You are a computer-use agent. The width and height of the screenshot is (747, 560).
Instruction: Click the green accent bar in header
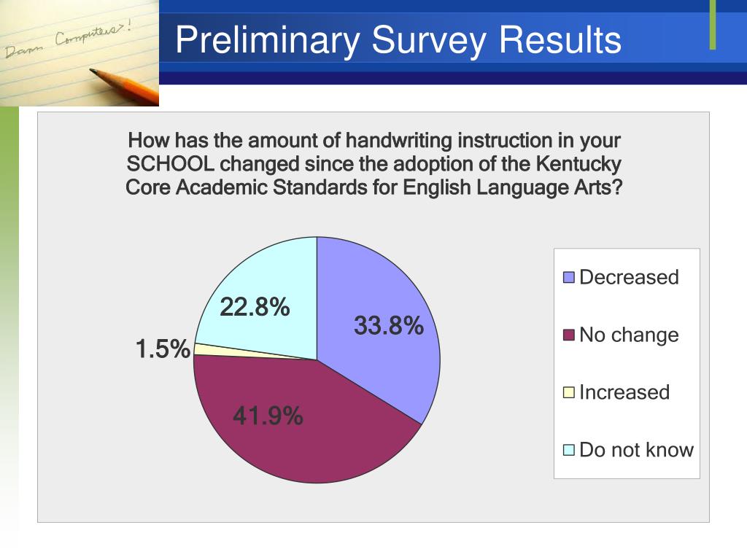712,25
